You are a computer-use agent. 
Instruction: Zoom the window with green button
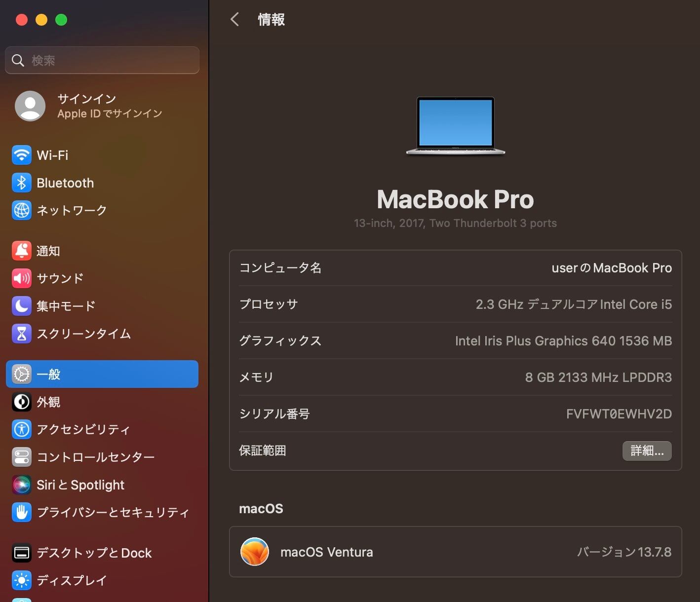point(61,20)
